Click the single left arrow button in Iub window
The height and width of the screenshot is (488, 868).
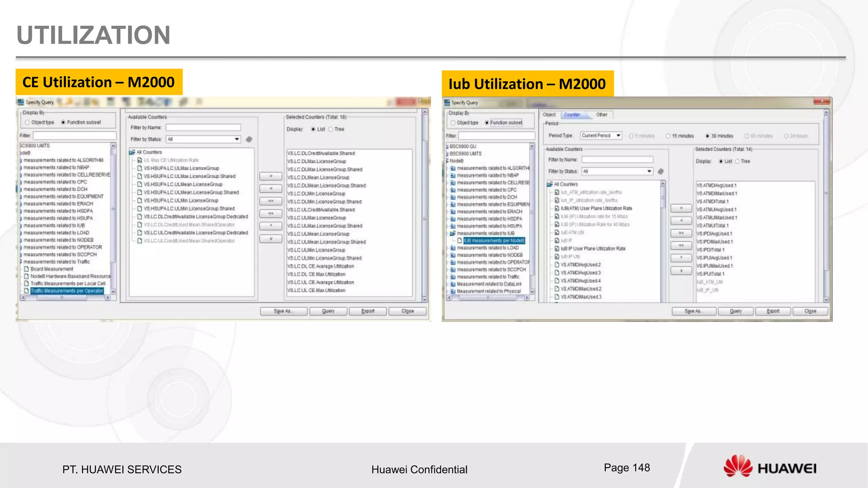pos(681,220)
